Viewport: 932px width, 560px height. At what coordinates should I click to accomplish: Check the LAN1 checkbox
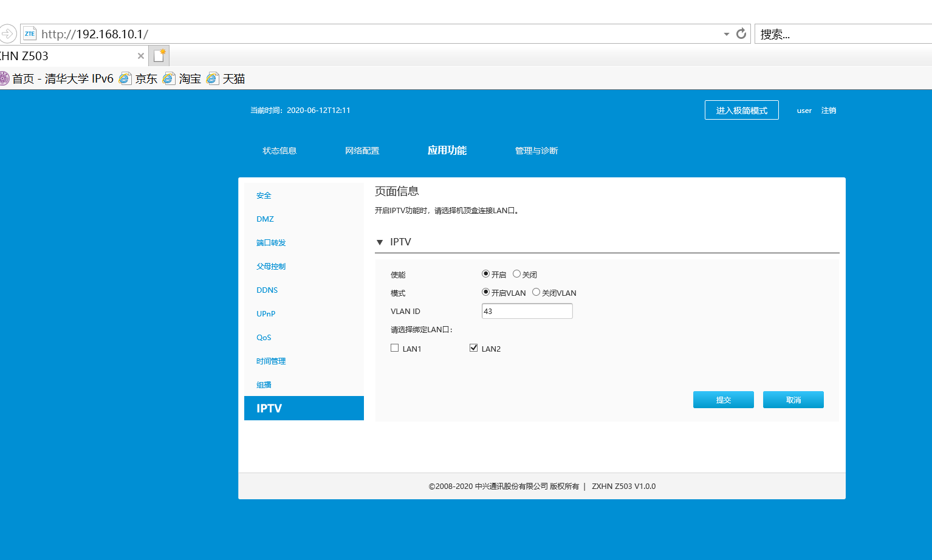(x=395, y=348)
